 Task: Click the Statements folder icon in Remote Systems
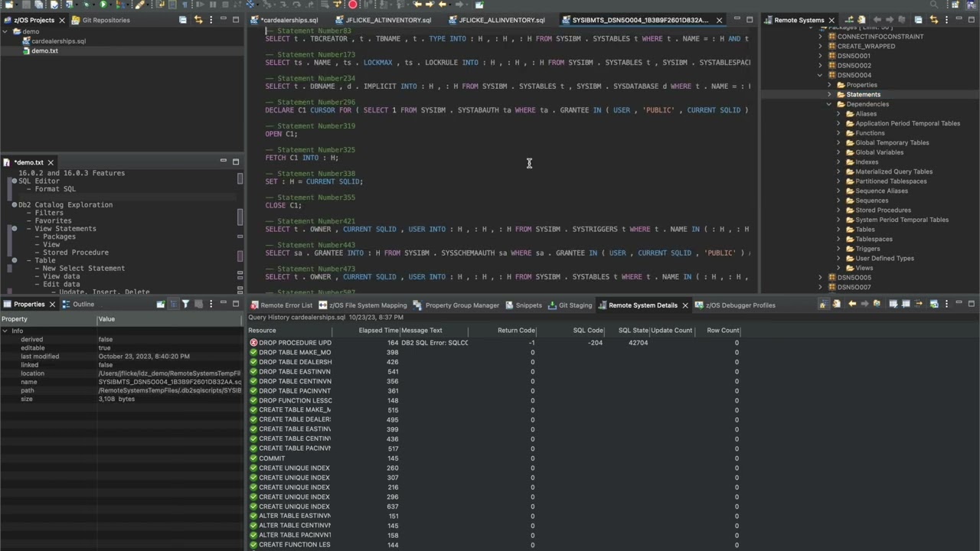[x=840, y=94]
